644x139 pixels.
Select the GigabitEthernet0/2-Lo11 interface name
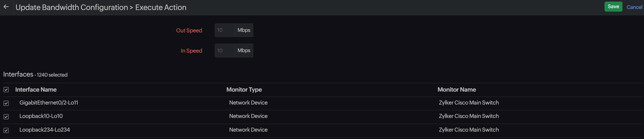coord(49,103)
